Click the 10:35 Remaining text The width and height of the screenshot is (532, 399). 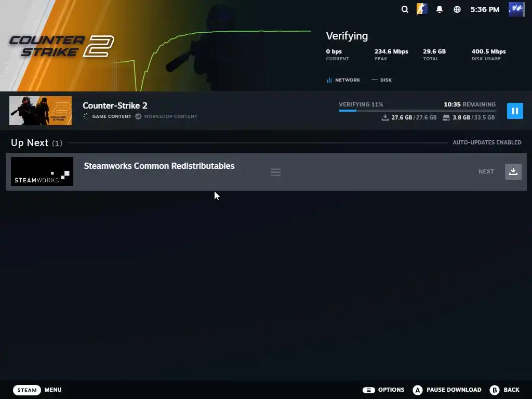(470, 104)
